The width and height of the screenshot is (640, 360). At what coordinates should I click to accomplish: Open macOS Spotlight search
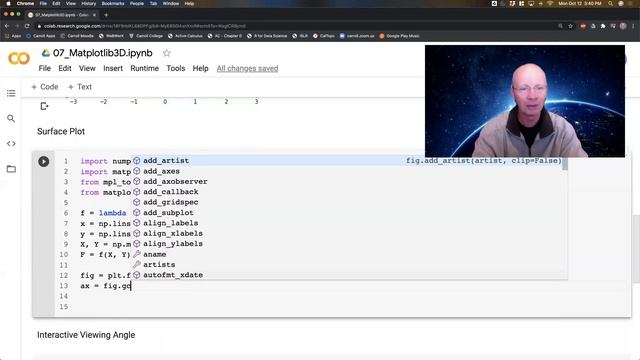[610, 3]
